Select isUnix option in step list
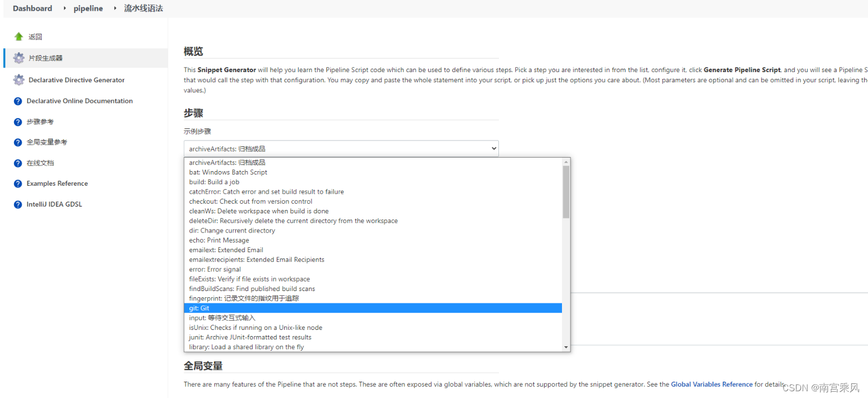This screenshot has width=868, height=398. coord(373,328)
